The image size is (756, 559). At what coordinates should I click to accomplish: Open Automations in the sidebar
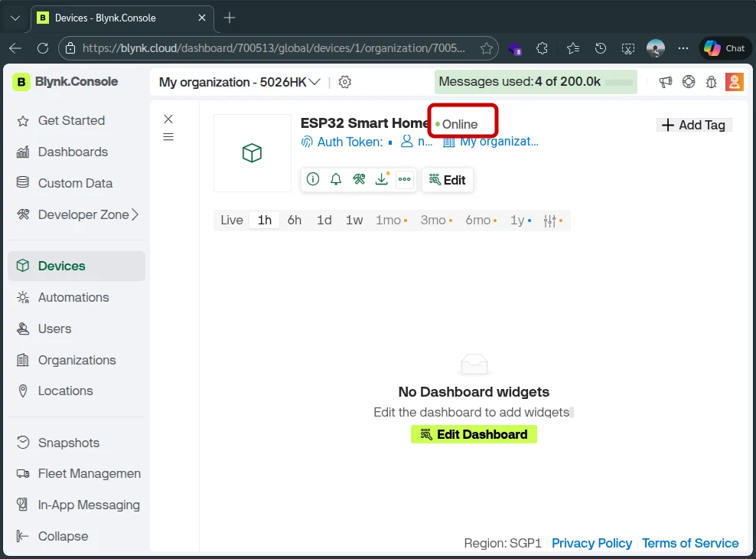(73, 297)
